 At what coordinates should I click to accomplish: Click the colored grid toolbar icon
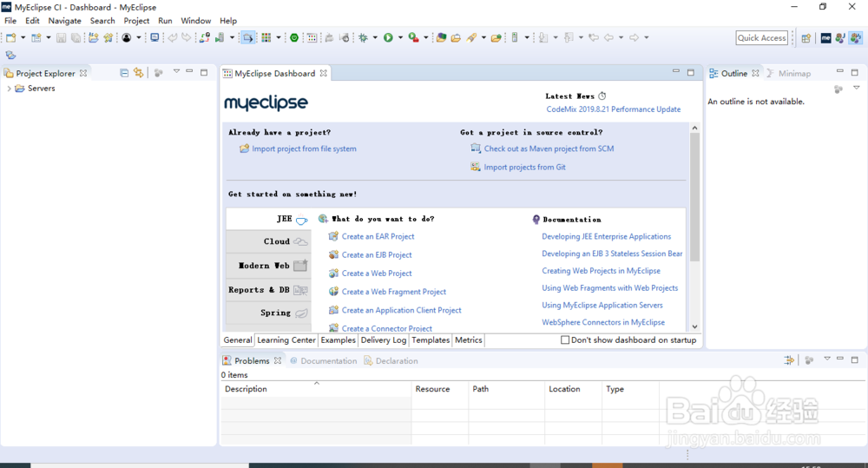coord(266,37)
